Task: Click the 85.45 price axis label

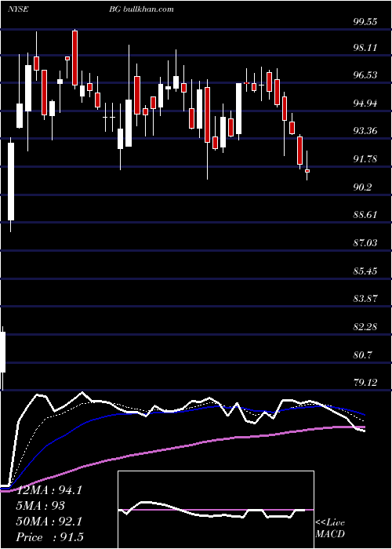Action: (x=365, y=271)
